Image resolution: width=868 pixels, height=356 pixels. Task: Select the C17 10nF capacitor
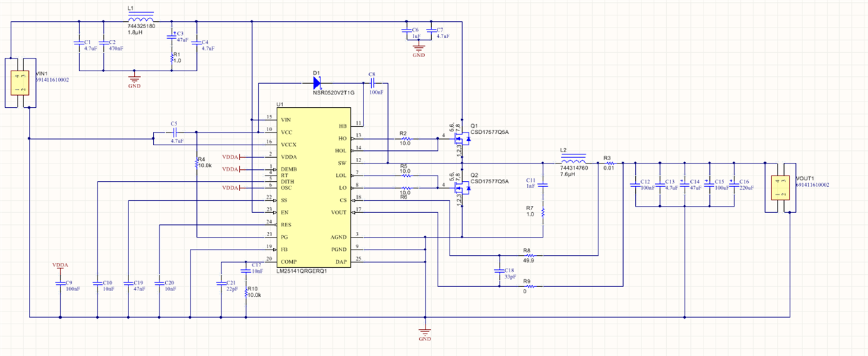tap(246, 271)
